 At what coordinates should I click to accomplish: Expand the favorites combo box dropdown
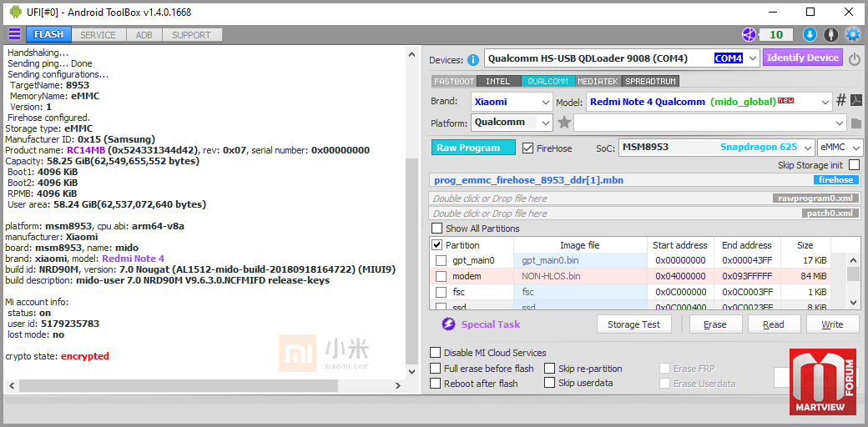(x=840, y=123)
